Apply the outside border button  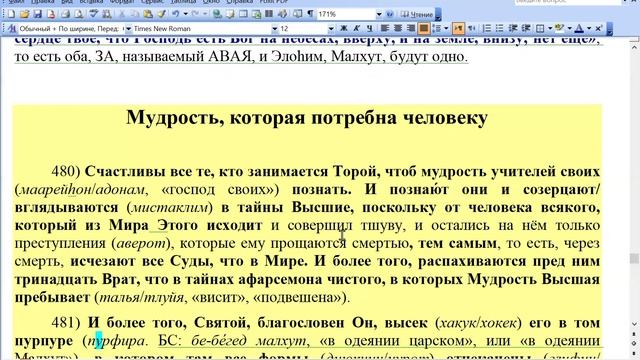(540, 29)
